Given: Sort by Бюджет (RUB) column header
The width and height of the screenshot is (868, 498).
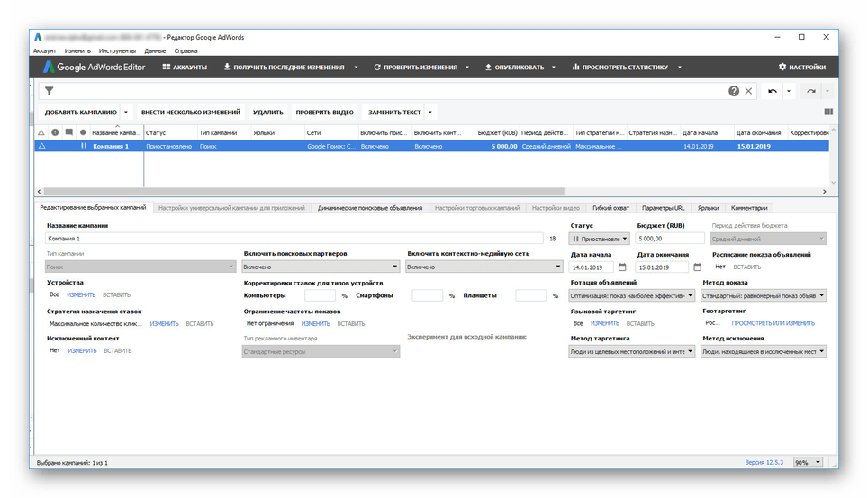Looking at the screenshot, I should [x=497, y=133].
